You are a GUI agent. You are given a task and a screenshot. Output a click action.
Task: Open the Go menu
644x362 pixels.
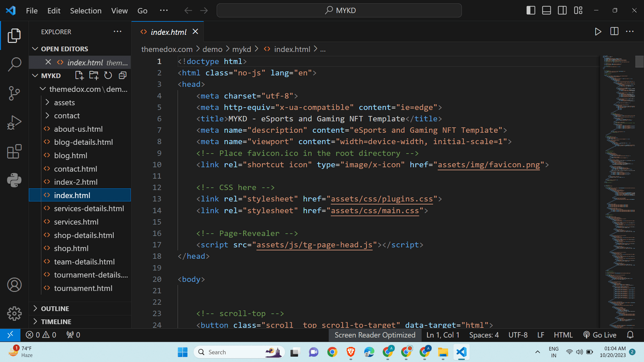coord(142,10)
